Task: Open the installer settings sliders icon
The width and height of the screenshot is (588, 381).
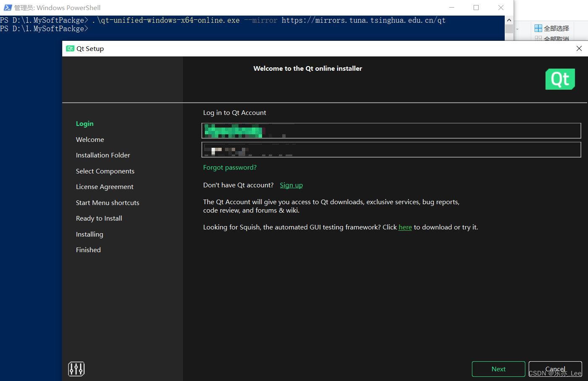Action: click(76, 369)
